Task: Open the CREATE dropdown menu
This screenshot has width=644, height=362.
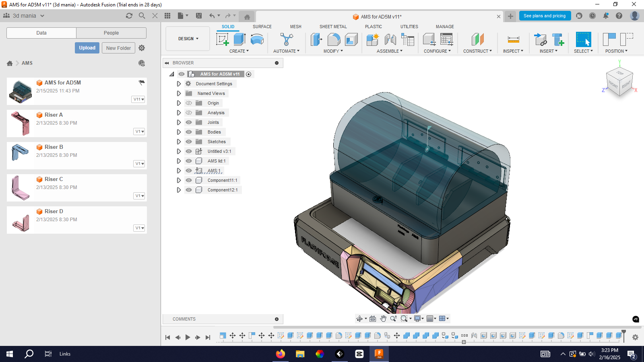Action: (x=239, y=51)
